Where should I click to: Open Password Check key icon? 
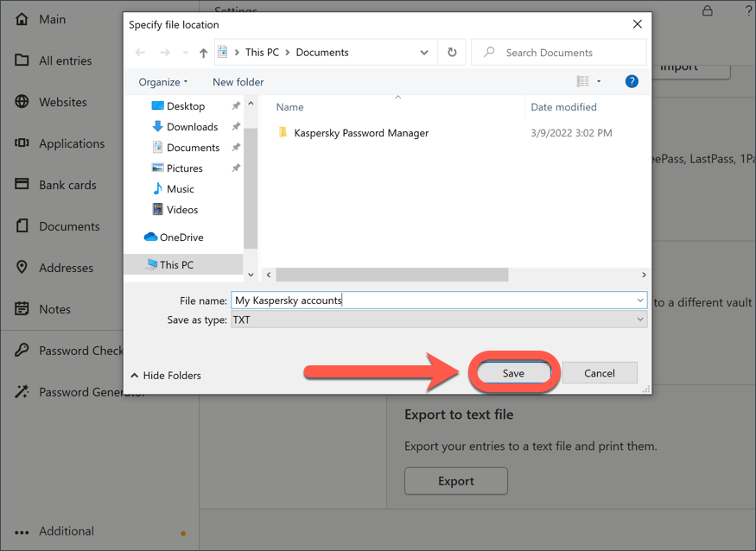(22, 350)
